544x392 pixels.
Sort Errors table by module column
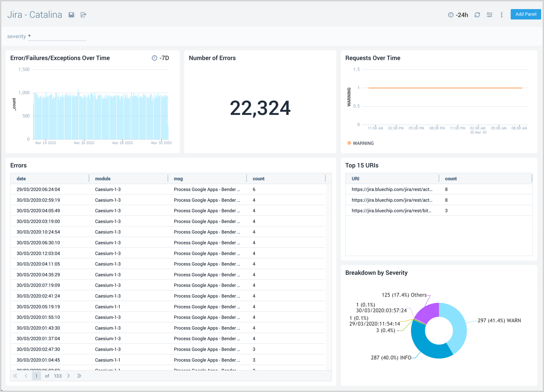point(103,179)
